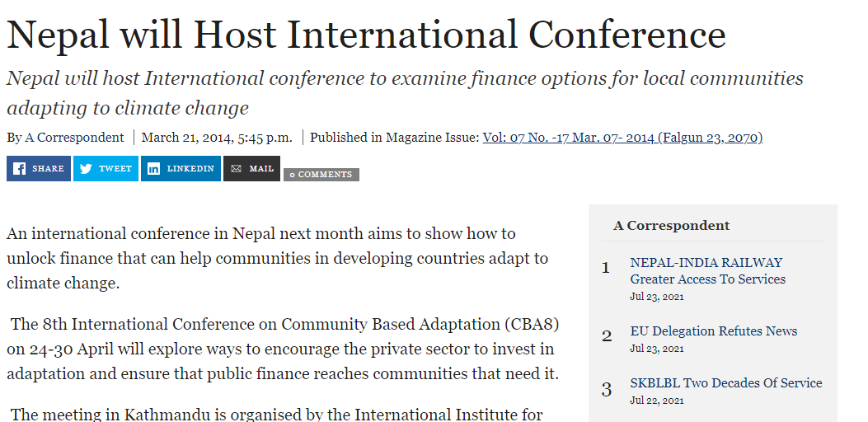This screenshot has height=422, width=868.
Task: Open EU Delegation Refutes News article
Action: [x=714, y=331]
